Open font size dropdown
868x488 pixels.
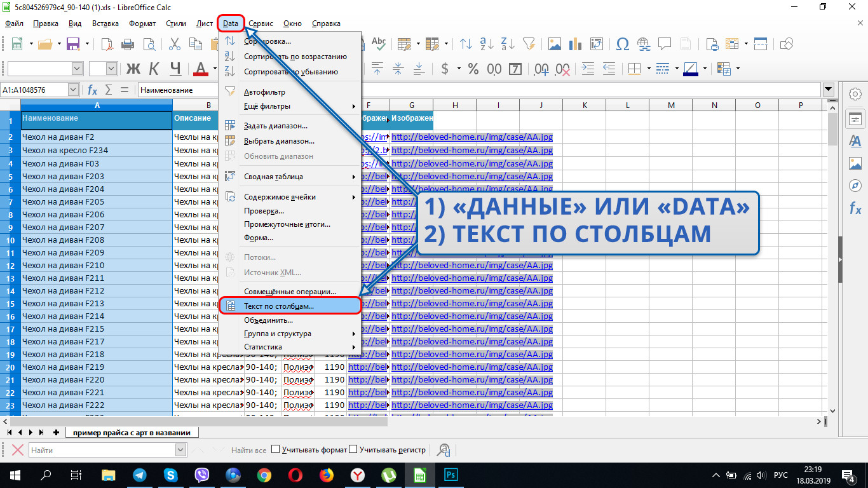tap(112, 69)
